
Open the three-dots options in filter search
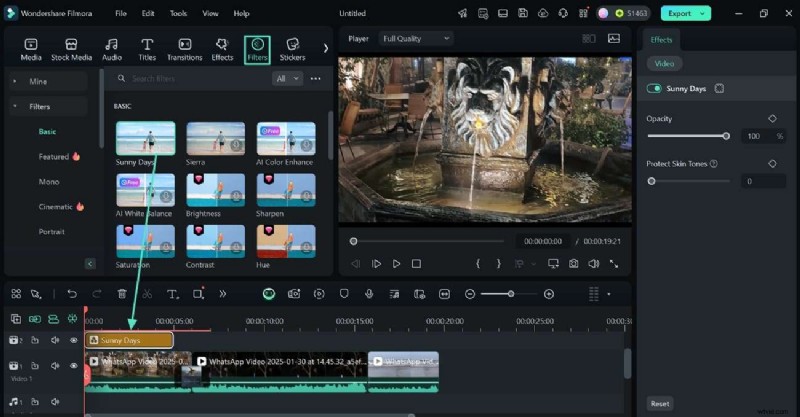pyautogui.click(x=315, y=79)
